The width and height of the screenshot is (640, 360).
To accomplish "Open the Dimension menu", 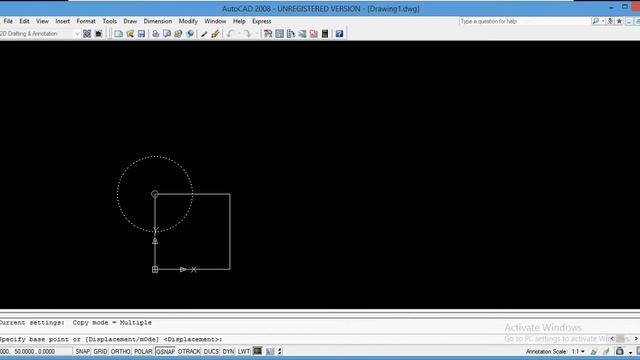I will [158, 21].
